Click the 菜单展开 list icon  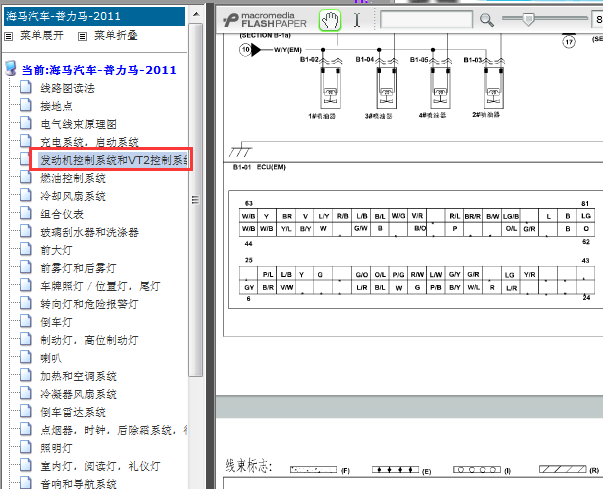(8, 37)
